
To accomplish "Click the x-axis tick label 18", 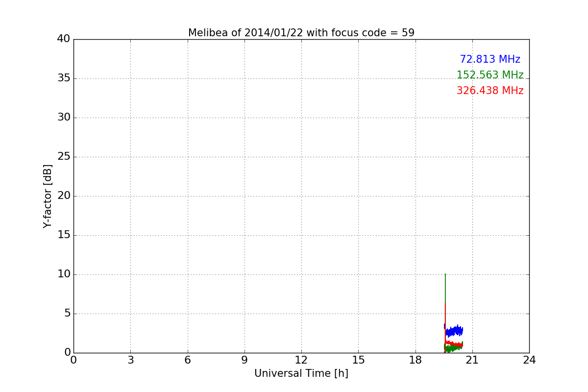I will point(416,360).
